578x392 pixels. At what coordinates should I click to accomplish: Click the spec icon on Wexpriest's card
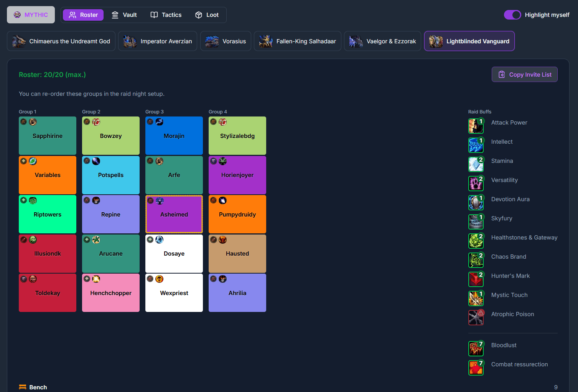point(160,279)
